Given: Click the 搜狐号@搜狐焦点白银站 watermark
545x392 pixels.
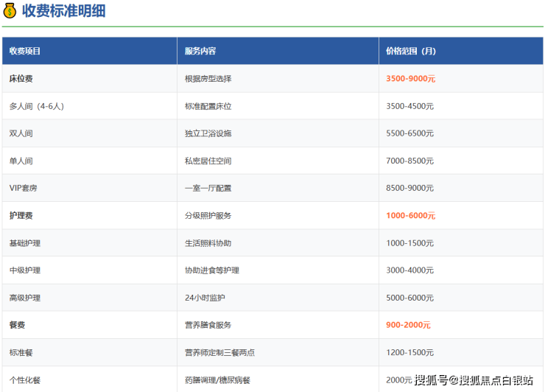Looking at the screenshot, I should [474, 380].
